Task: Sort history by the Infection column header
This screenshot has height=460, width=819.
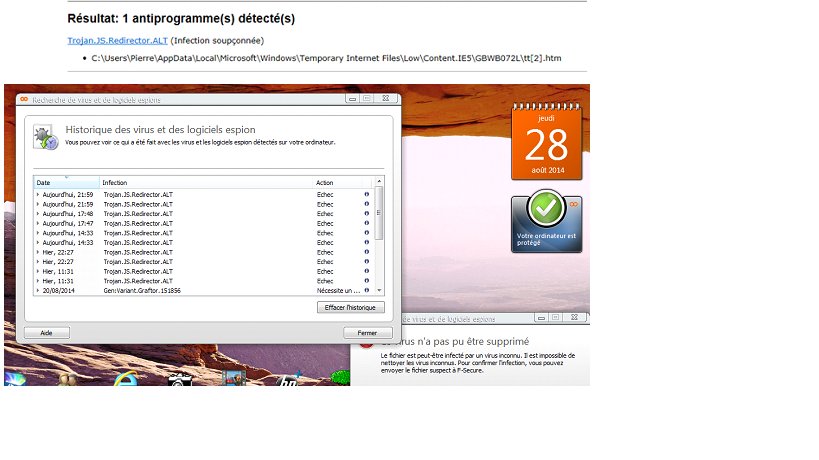Action: [206, 183]
